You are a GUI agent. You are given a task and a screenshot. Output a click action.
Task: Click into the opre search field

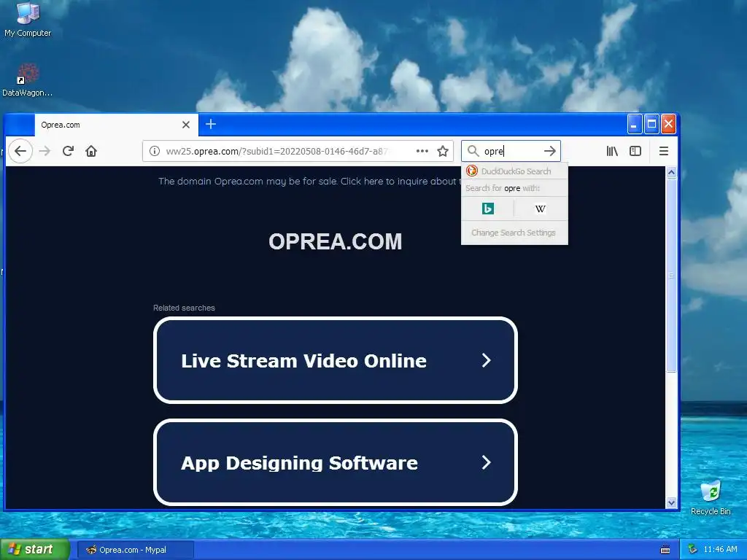click(x=512, y=151)
